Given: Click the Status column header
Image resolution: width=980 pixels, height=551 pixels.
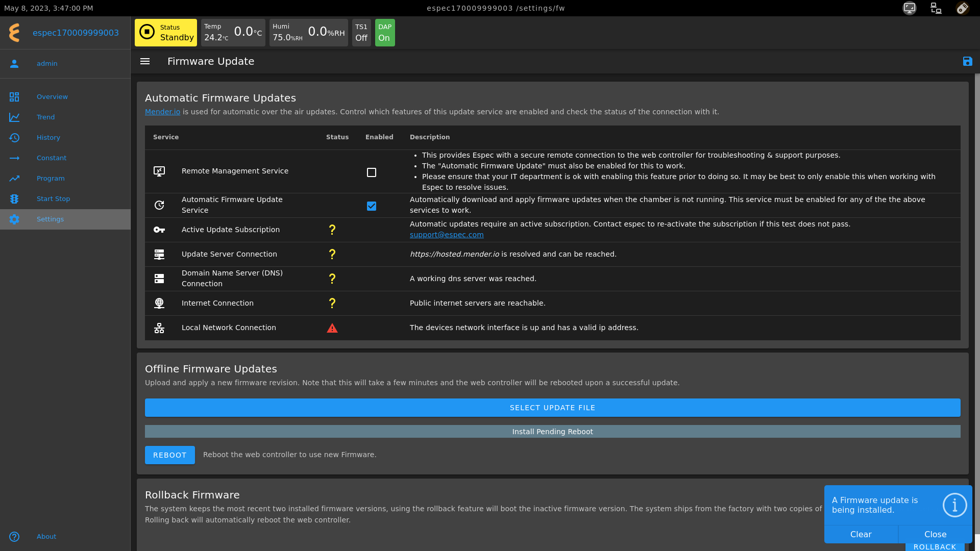Looking at the screenshot, I should point(337,137).
